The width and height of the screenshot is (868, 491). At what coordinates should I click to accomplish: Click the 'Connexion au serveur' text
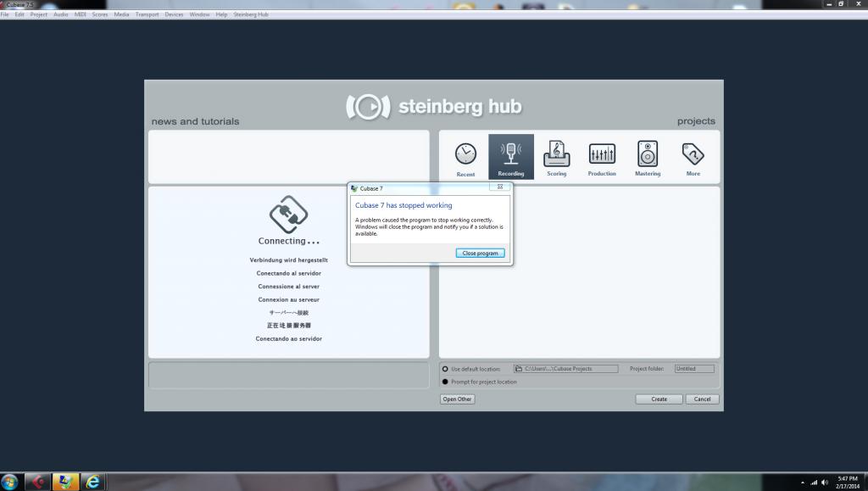point(288,300)
